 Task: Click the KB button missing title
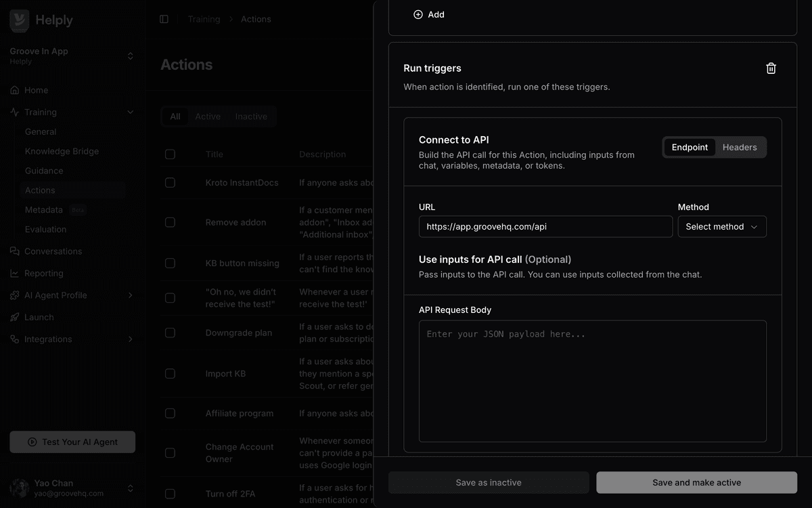tap(242, 263)
